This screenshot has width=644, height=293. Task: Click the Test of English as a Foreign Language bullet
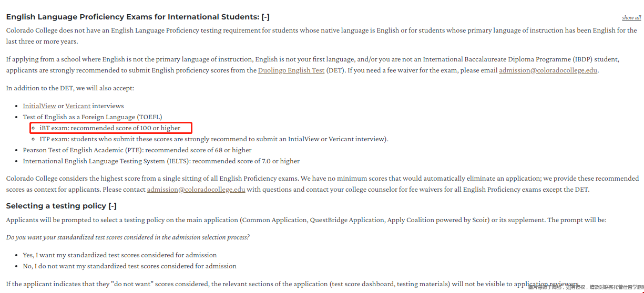[x=93, y=117]
